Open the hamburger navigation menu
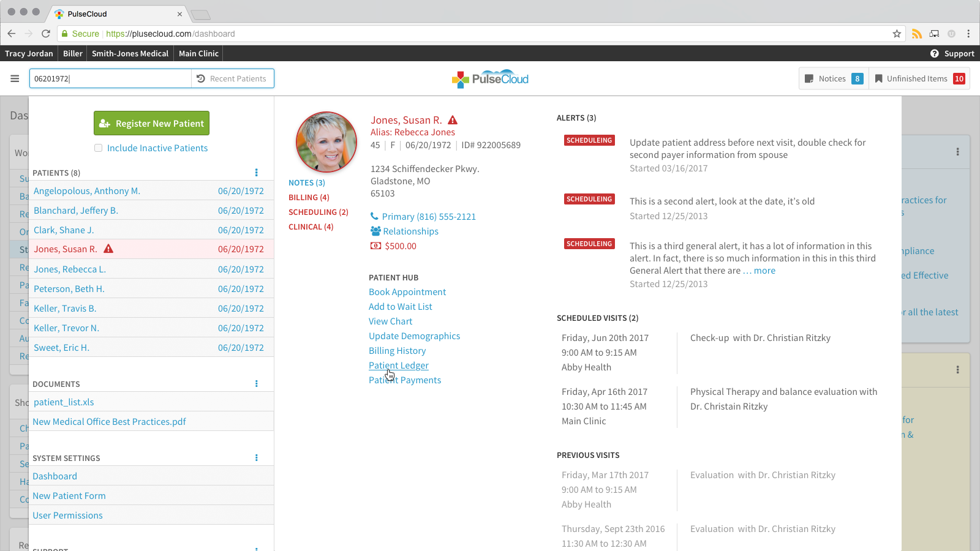 point(15,78)
